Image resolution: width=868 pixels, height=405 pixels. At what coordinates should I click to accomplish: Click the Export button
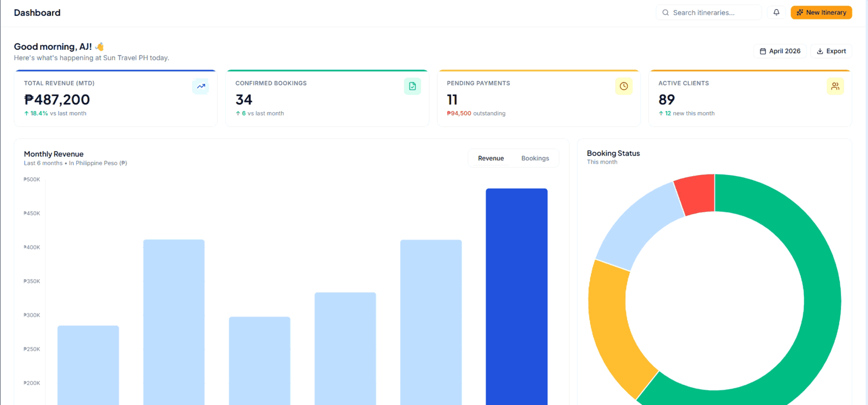click(x=831, y=51)
